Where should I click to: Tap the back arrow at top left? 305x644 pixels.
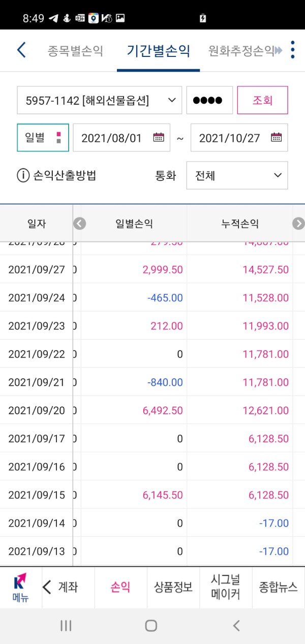tap(21, 50)
